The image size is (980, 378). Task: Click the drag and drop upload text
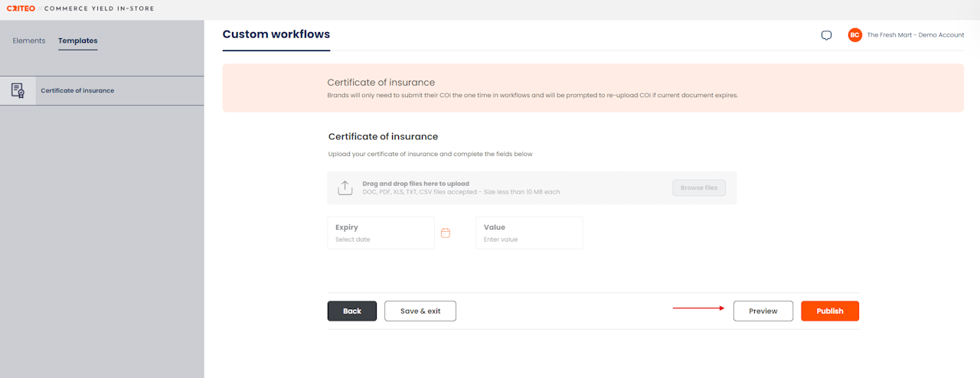pos(416,184)
